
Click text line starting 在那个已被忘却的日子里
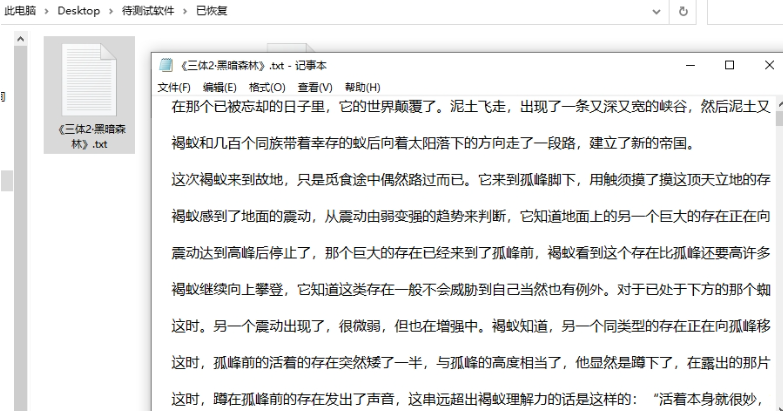(471, 106)
